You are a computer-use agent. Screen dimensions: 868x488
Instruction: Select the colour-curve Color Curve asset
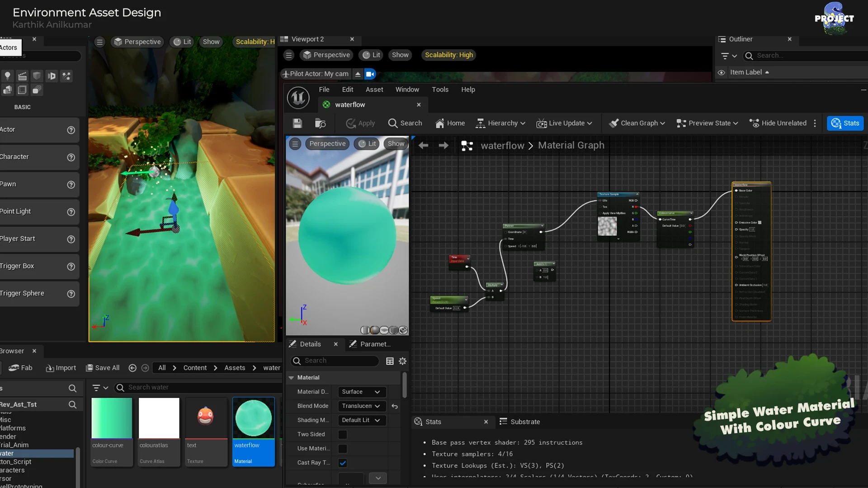(112, 432)
